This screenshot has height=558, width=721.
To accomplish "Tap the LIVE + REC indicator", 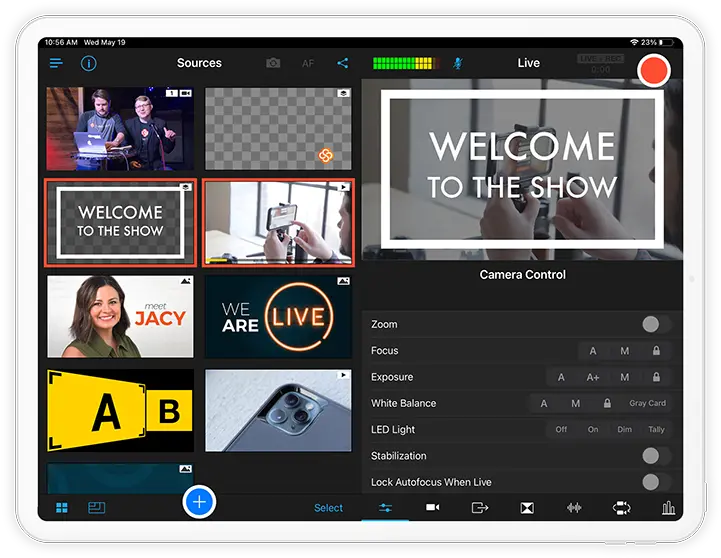I will 601,58.
